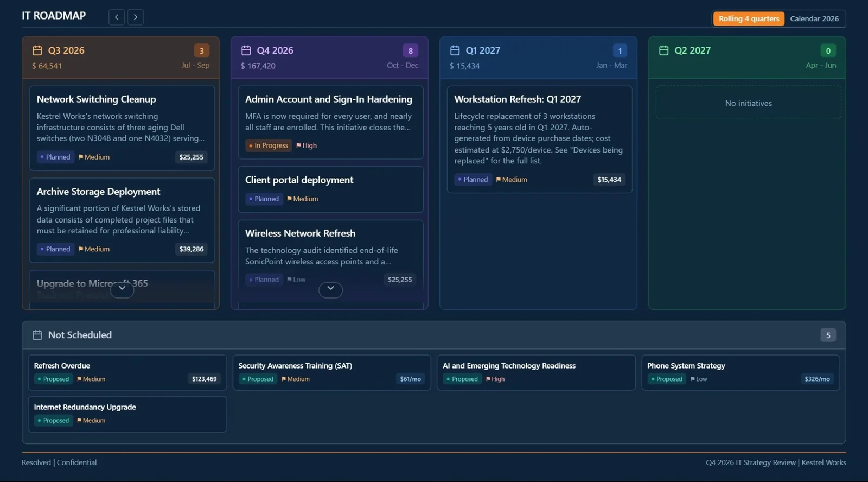
Task: Open the Phone System Strategy card
Action: point(741,372)
